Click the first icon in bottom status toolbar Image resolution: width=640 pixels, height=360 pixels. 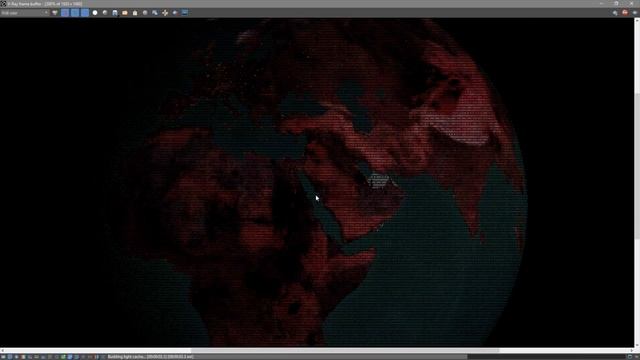3,357
